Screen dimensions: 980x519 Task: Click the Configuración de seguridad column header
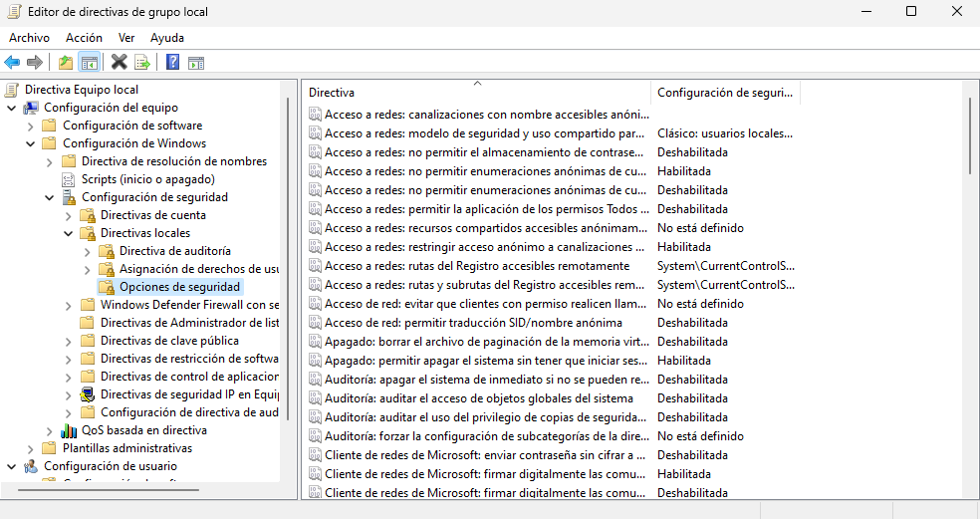pos(724,93)
